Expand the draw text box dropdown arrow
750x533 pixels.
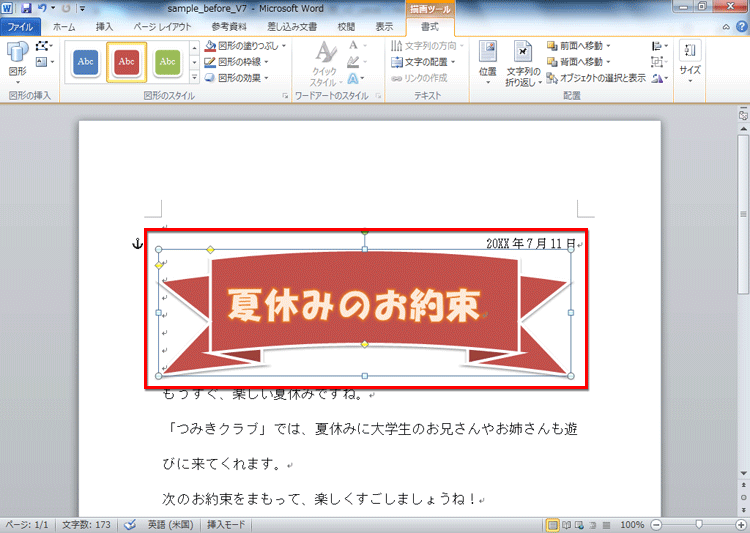(x=52, y=62)
